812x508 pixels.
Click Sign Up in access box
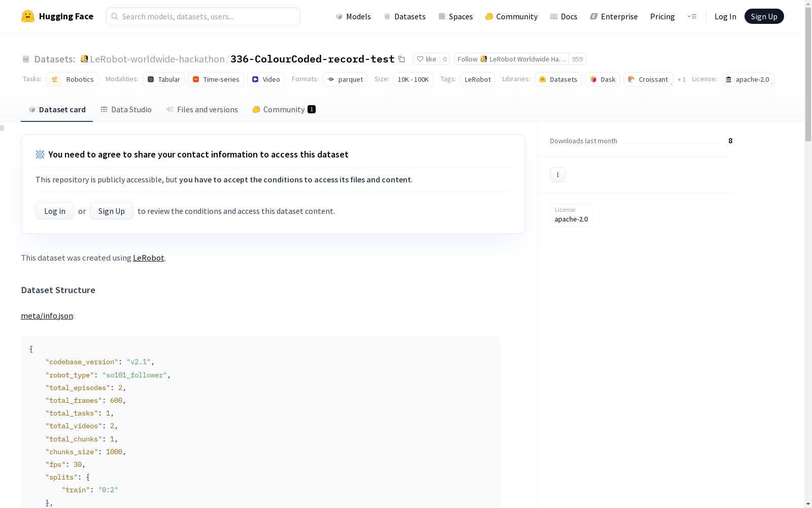(x=112, y=211)
